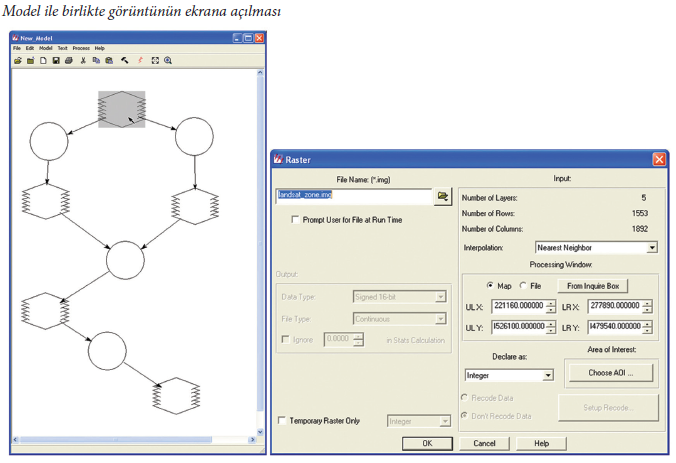The image size is (676, 463).
Task: Enable Prompt User for File at Run Time
Action: coord(294,220)
